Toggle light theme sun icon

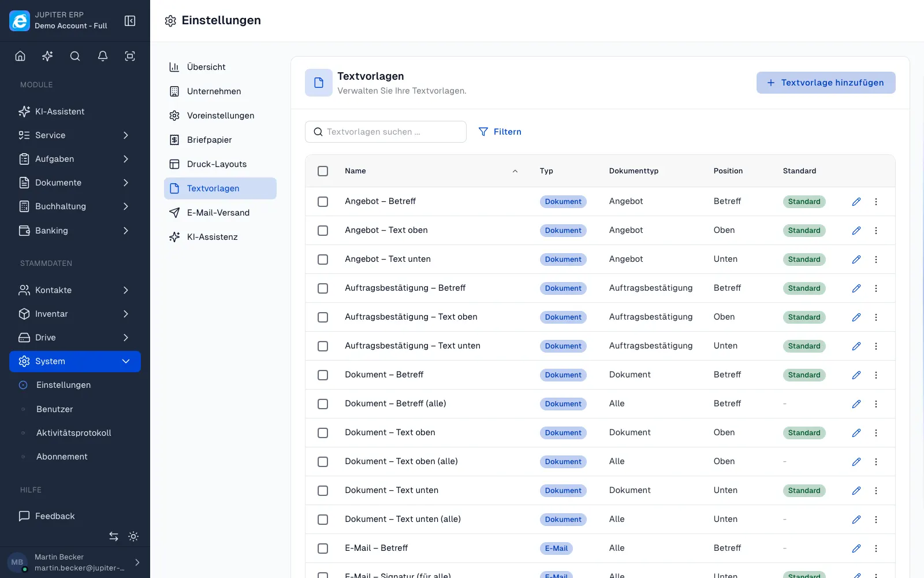pyautogui.click(x=133, y=536)
